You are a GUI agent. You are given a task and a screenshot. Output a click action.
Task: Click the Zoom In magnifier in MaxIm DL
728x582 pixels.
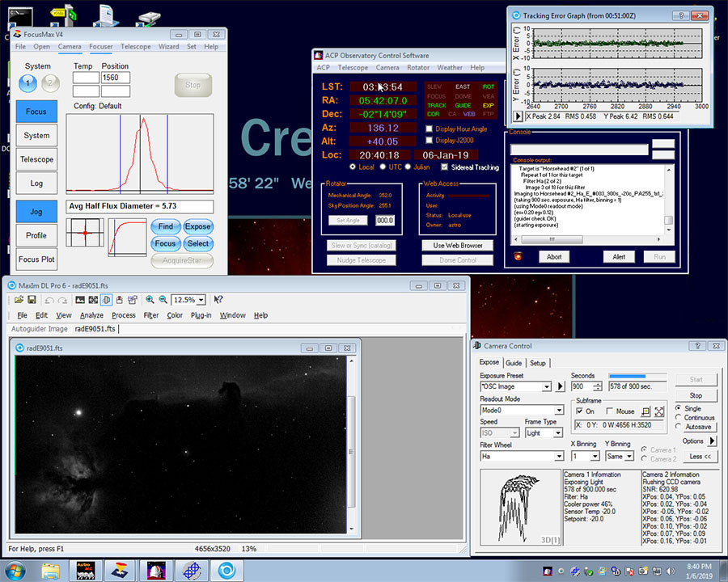point(150,300)
